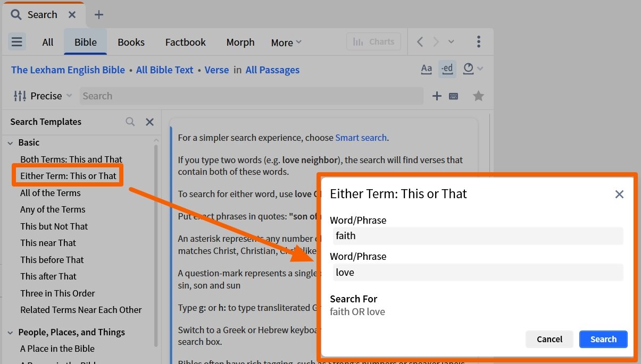Open the Precise search mode dropdown
Screen dimensions: 641x364
43,96
